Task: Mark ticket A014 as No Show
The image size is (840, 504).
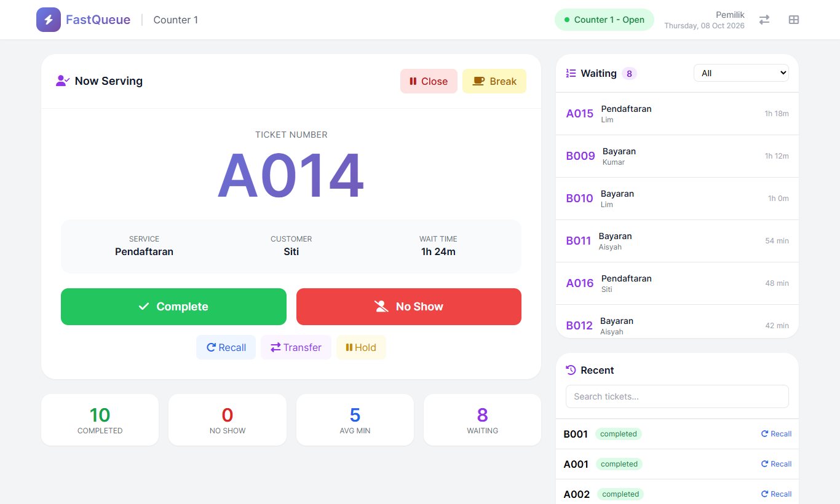Action: pos(409,307)
